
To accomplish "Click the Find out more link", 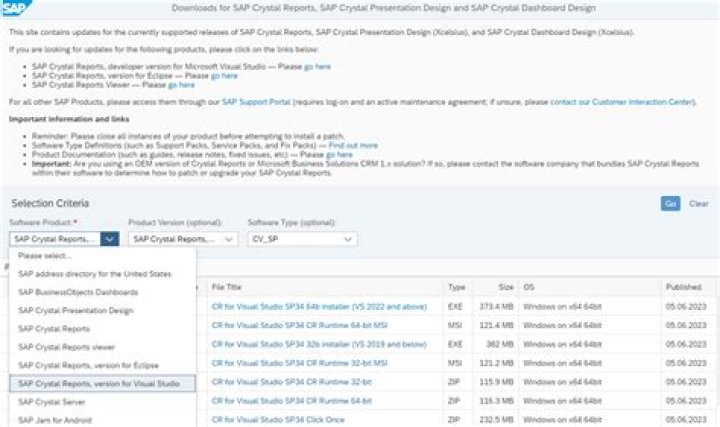I will (x=354, y=145).
